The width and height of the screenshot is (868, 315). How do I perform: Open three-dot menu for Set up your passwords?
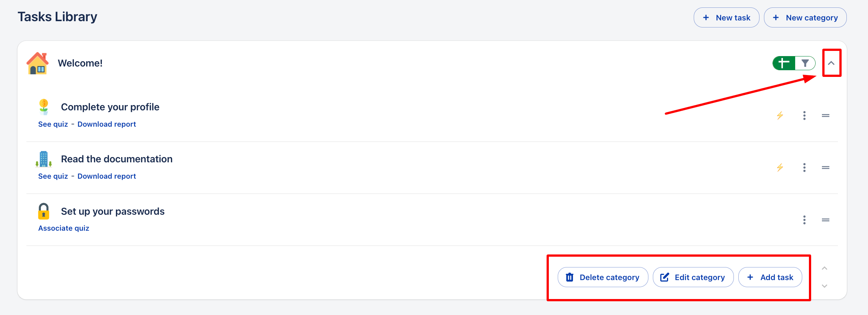[804, 220]
